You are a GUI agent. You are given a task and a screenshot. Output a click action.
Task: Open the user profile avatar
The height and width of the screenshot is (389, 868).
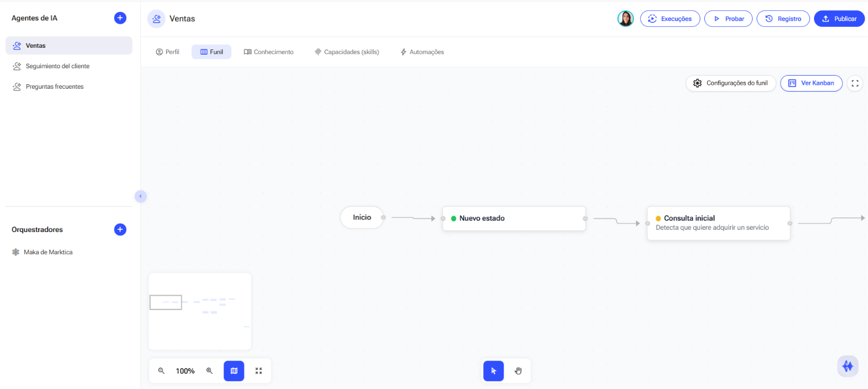coord(625,19)
